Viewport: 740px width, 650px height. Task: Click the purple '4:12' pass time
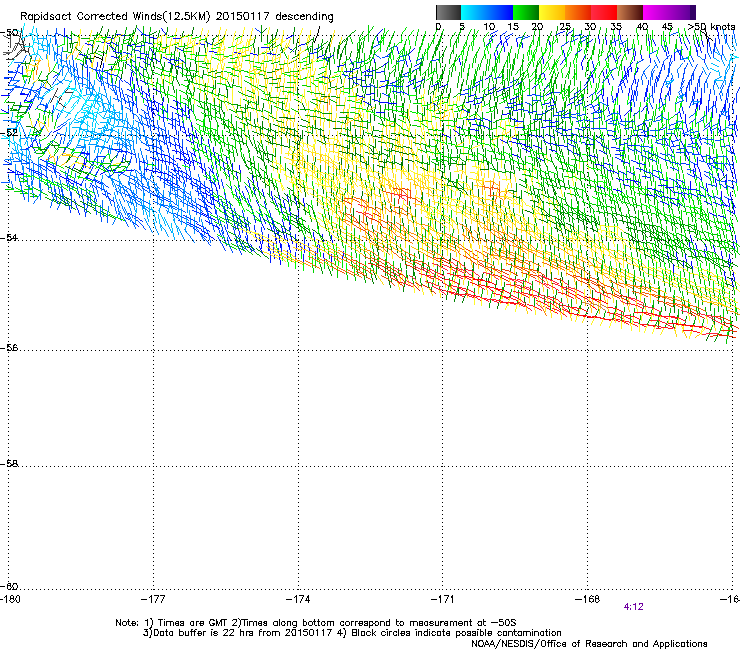[633, 607]
